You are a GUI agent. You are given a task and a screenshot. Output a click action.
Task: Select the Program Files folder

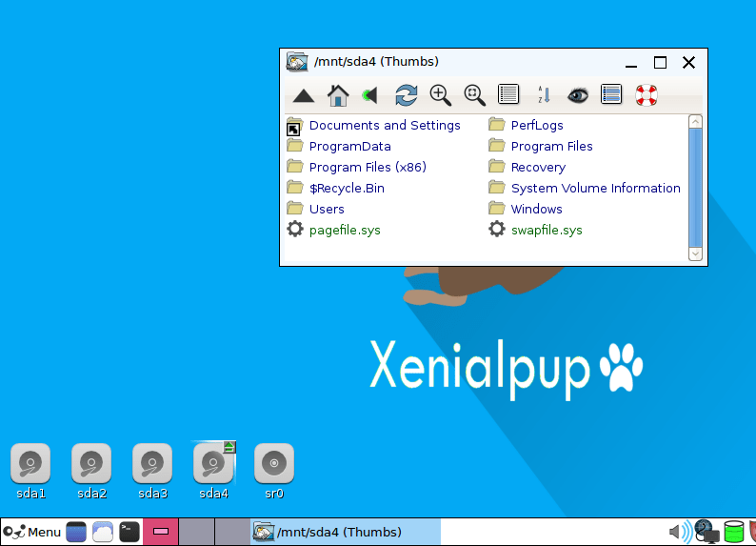pyautogui.click(x=540, y=146)
